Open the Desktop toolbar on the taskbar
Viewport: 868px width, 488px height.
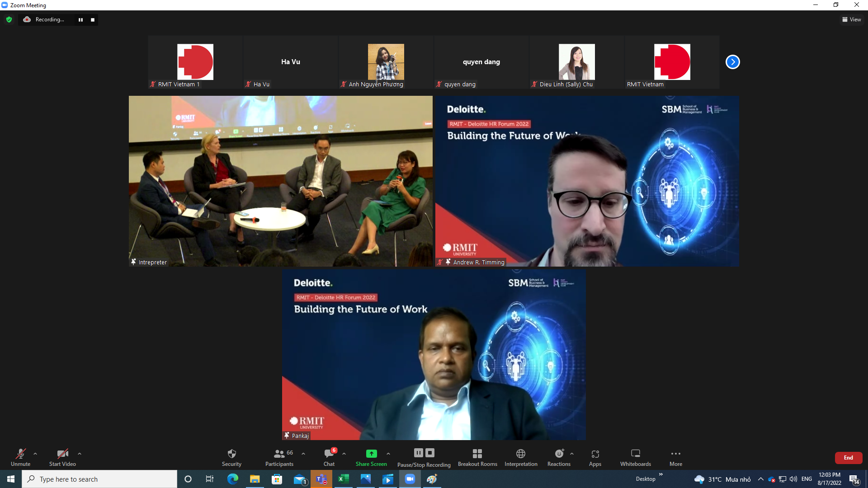click(x=646, y=479)
